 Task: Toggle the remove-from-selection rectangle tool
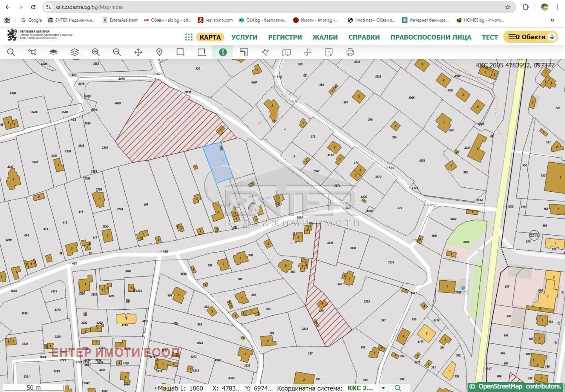[202, 52]
